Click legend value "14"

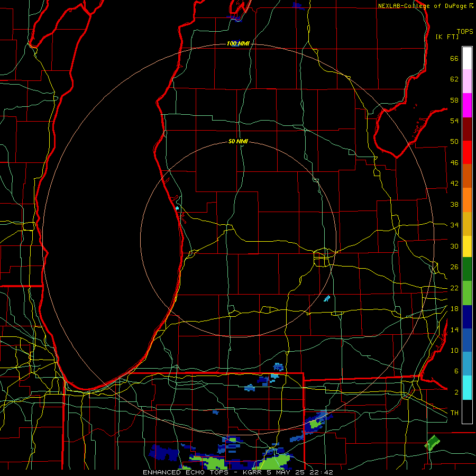(454, 329)
